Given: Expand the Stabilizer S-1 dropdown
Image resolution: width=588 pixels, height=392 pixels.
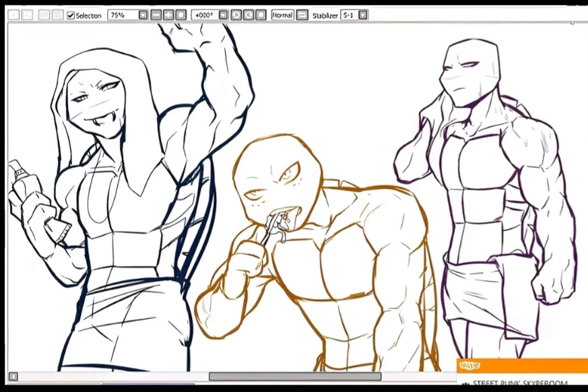Looking at the screenshot, I should (363, 15).
